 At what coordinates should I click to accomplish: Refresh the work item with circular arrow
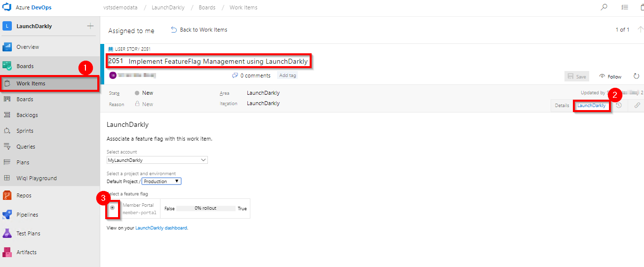pos(636,76)
